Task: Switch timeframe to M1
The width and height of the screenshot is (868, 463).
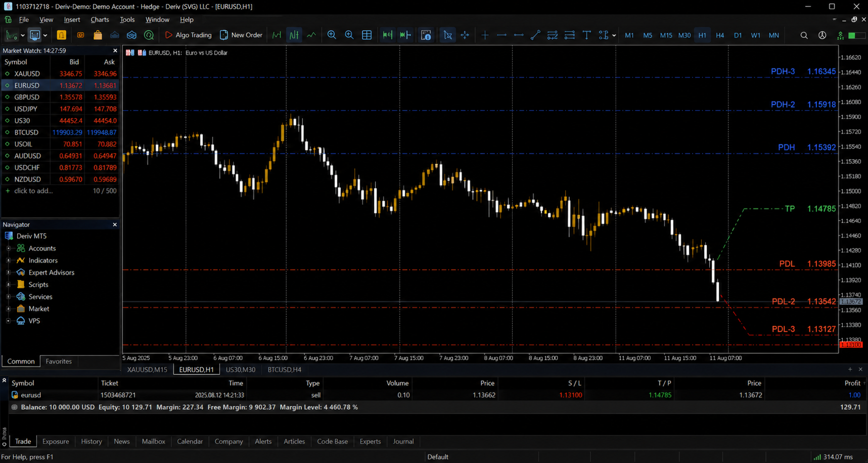Action: coord(629,35)
